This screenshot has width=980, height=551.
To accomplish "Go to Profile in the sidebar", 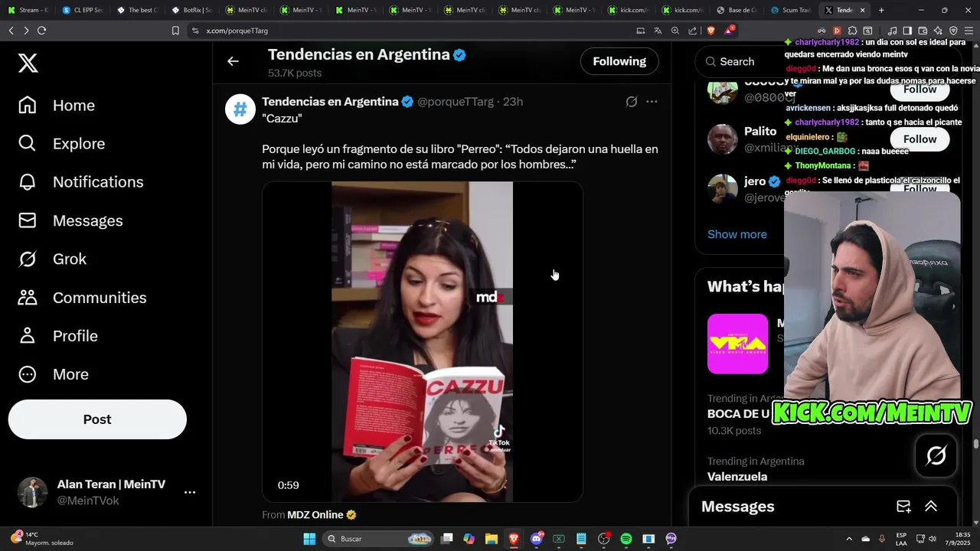I will 58,336.
